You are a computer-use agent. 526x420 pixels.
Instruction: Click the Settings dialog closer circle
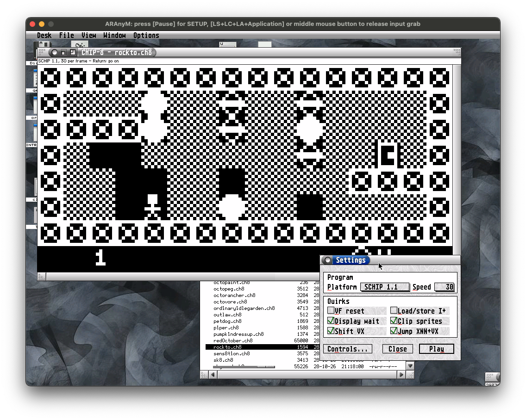327,260
